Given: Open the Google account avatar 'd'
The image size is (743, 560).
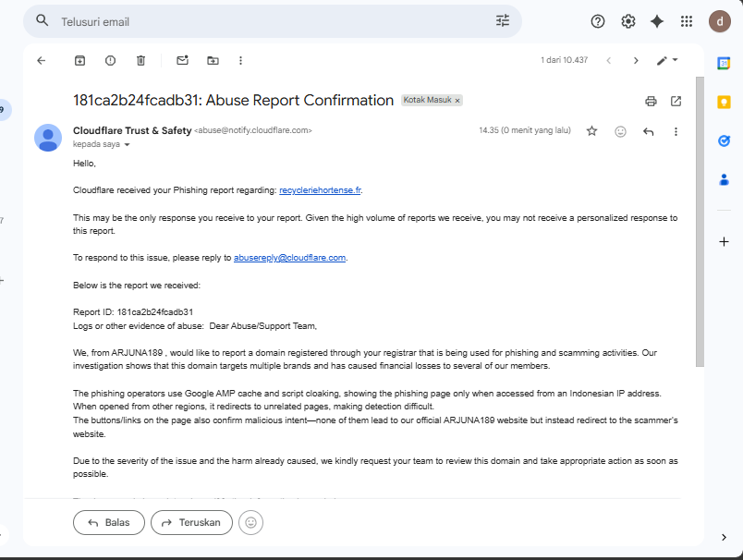Looking at the screenshot, I should coord(720,21).
